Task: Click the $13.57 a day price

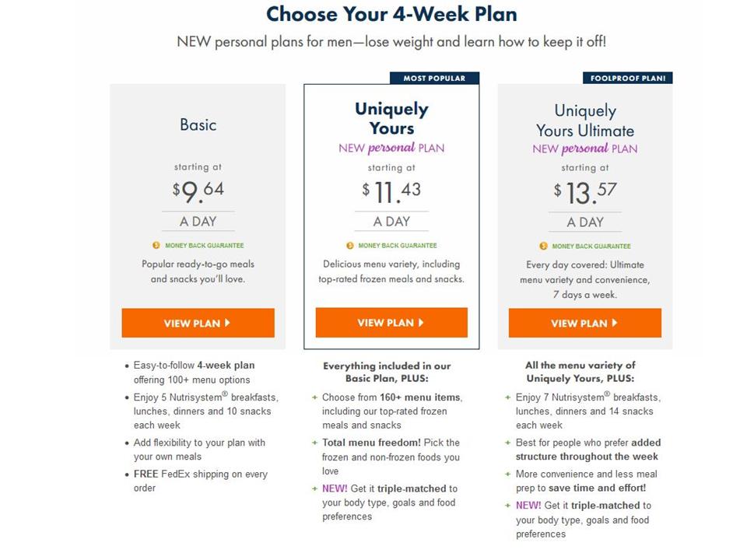Action: [585, 191]
